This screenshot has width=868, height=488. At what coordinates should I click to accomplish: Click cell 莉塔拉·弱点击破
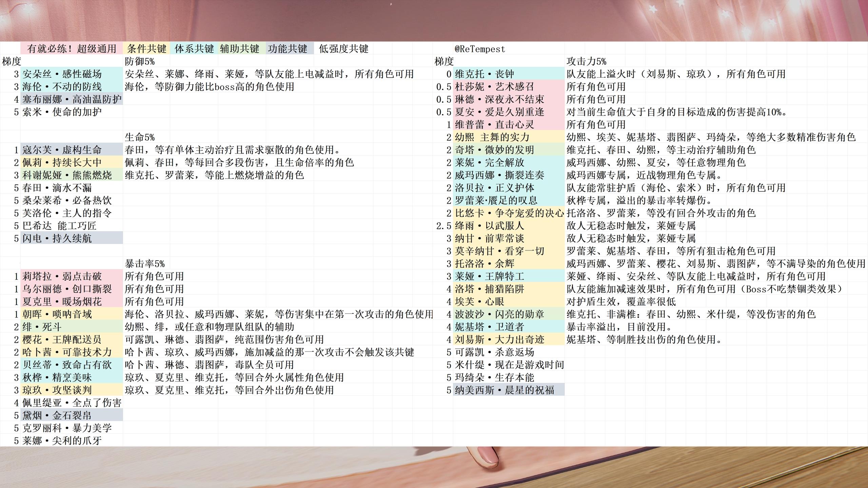[x=62, y=276]
